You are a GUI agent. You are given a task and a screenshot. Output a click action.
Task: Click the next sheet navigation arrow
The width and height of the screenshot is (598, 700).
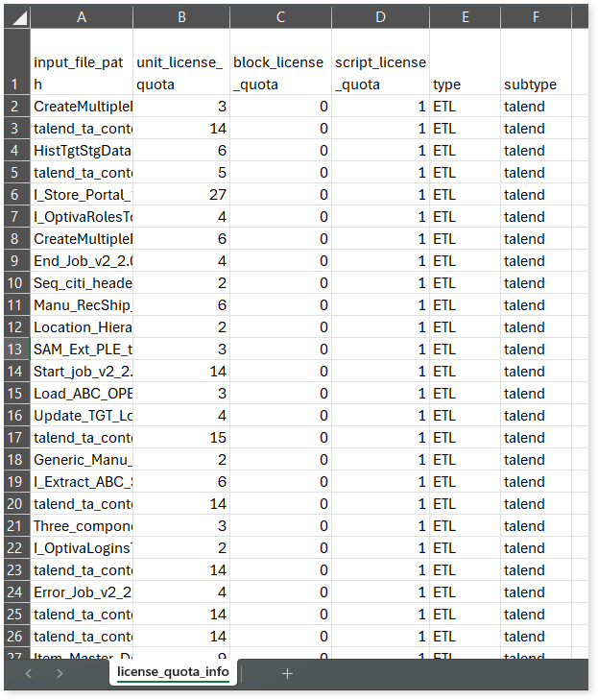tap(60, 673)
